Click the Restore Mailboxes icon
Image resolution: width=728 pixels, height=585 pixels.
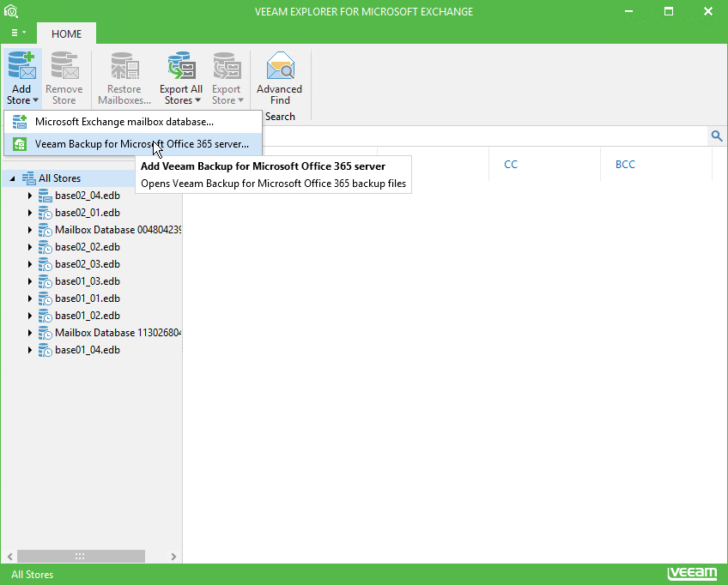(124, 65)
